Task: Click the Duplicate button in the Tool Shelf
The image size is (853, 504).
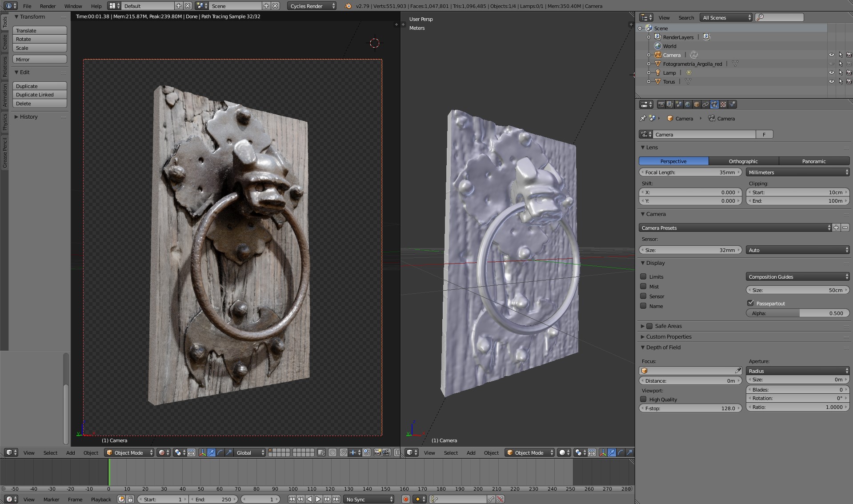Action: [40, 86]
